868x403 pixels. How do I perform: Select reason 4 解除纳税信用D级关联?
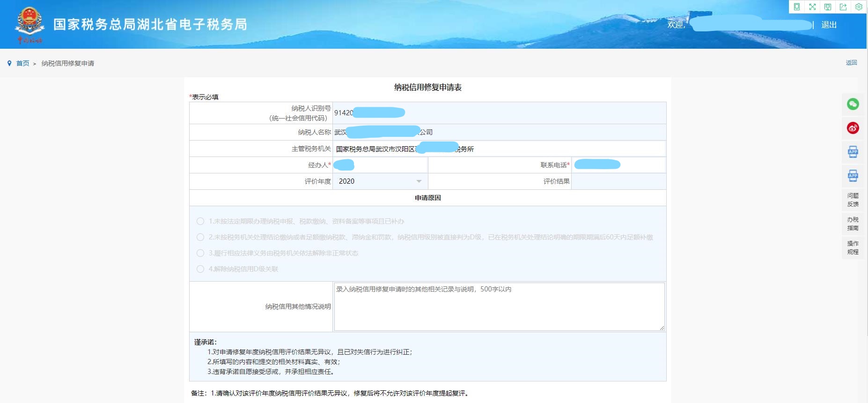[x=200, y=269]
